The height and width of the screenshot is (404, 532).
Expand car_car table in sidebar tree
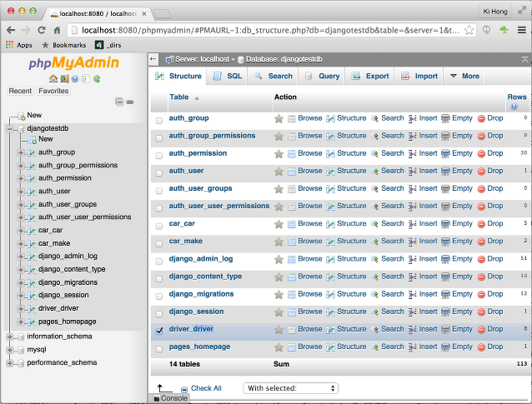click(x=21, y=231)
